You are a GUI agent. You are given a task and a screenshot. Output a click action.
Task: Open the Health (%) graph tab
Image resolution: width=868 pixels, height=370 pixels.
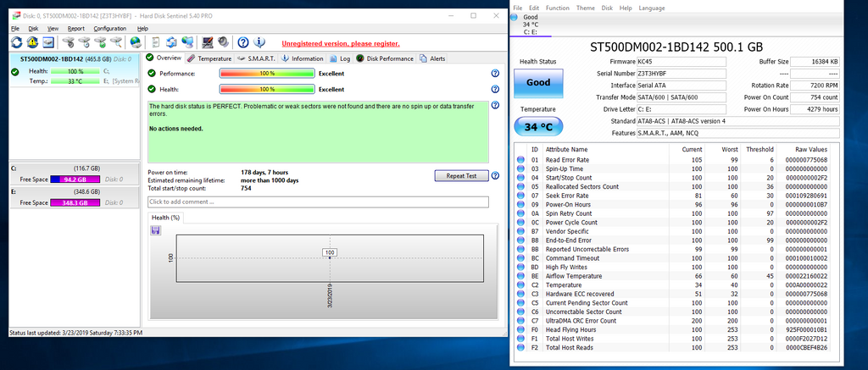(165, 218)
